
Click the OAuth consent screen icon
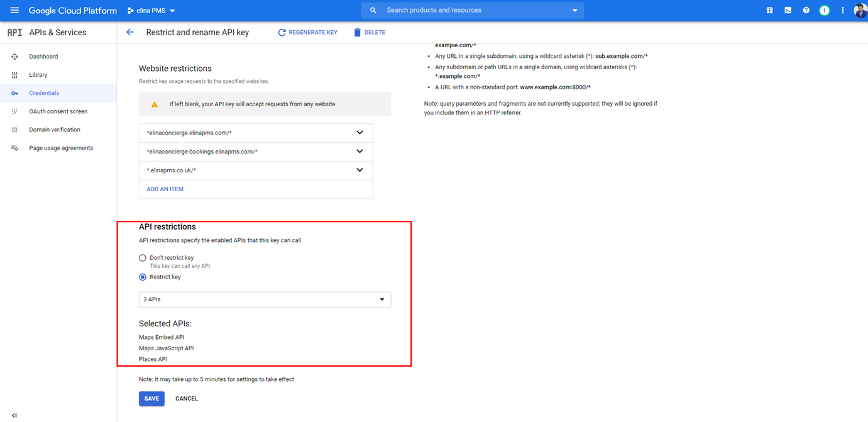point(14,111)
